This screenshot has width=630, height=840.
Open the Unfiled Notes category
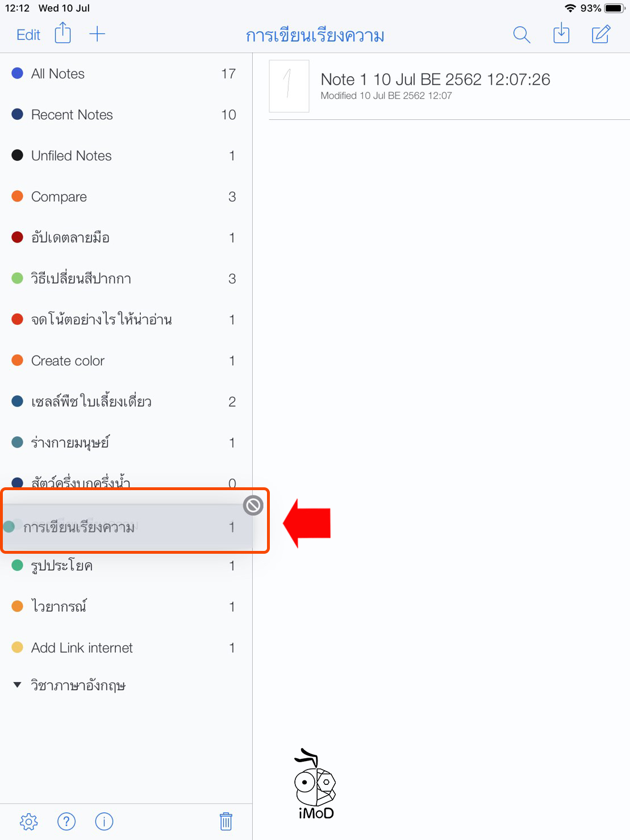coord(72,156)
